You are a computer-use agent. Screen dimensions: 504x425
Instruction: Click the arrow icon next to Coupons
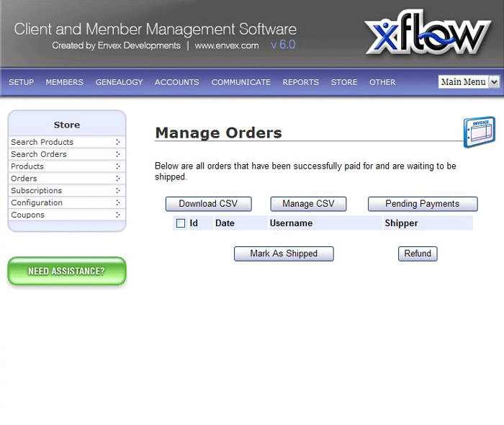pyautogui.click(x=118, y=215)
